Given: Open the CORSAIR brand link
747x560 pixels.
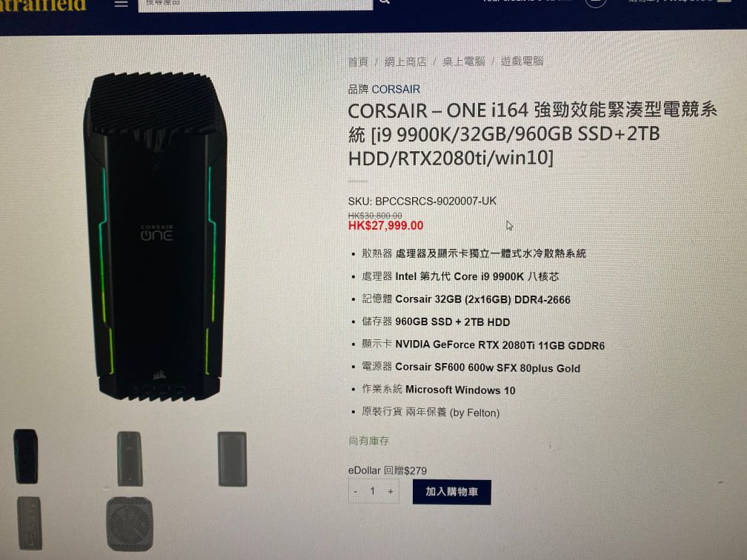Looking at the screenshot, I should pos(396,89).
